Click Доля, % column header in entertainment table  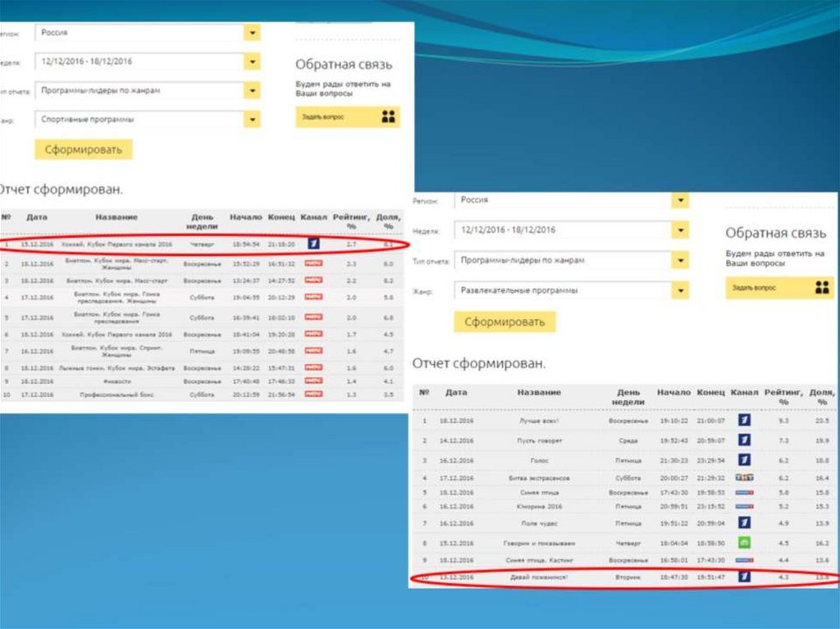click(x=822, y=397)
